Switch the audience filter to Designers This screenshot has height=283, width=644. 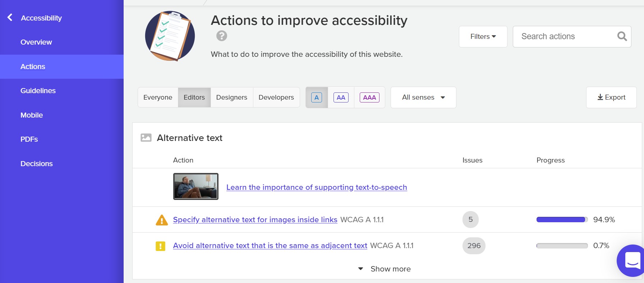[x=231, y=97]
